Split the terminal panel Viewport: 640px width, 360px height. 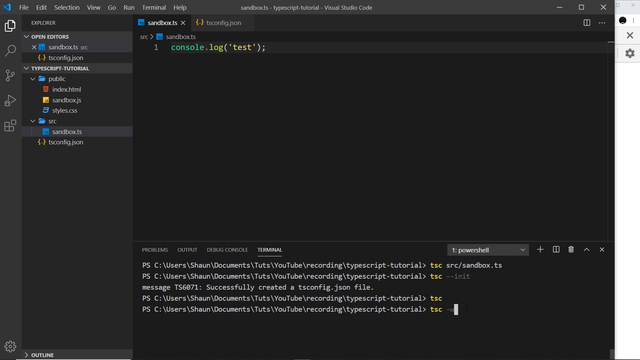coord(556,249)
